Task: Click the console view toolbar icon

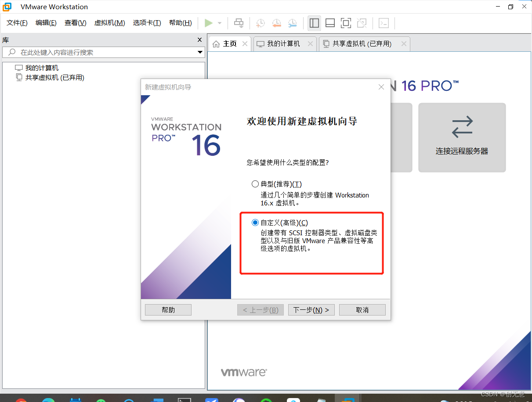Action: coord(384,23)
